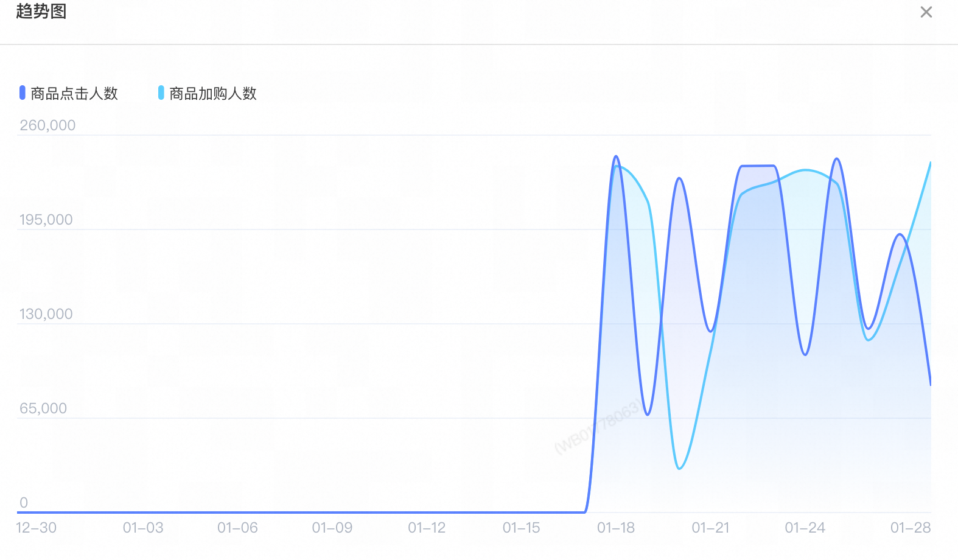This screenshot has height=560, width=958.
Task: Select the 01-28 date label on axis
Action: coord(911,528)
